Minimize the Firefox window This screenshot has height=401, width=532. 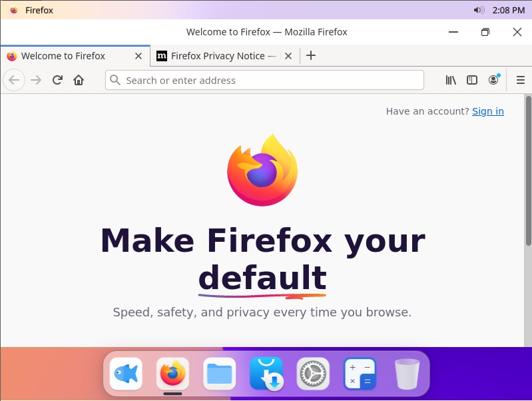point(453,32)
